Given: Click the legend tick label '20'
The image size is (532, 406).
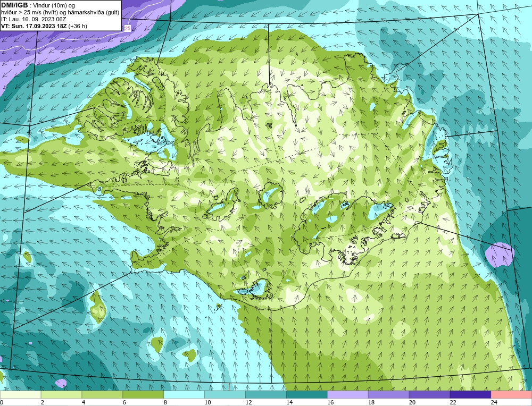Looking at the screenshot, I should click(412, 402).
